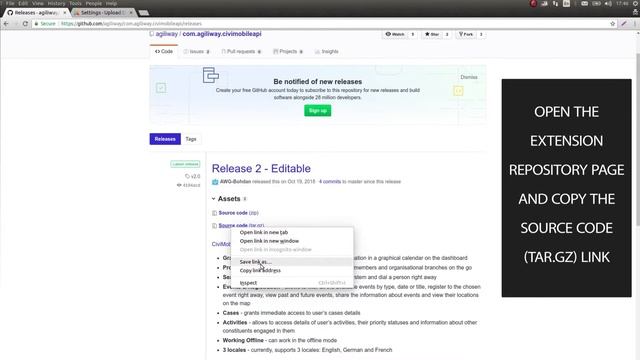640x360 pixels.
Task: Click the red app indicator in system tray
Action: [533, 4]
